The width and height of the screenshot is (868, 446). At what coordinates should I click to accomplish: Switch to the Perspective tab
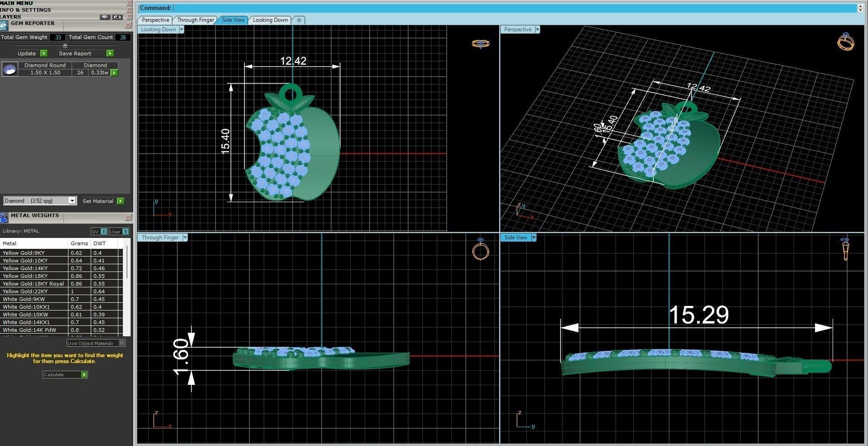click(155, 20)
